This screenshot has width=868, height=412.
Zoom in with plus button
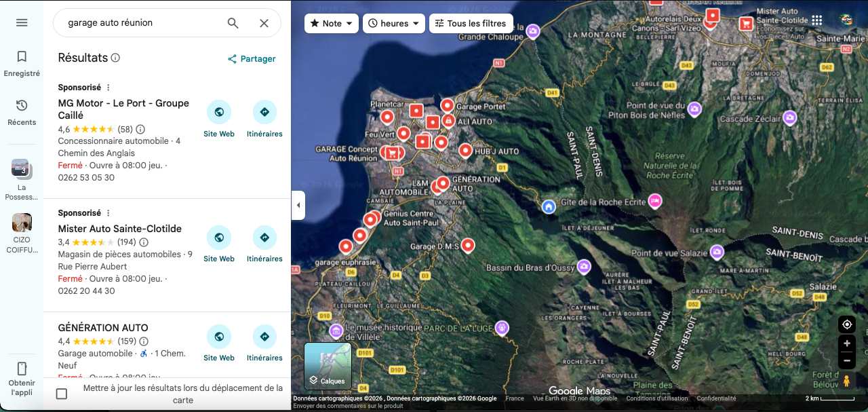click(x=846, y=344)
